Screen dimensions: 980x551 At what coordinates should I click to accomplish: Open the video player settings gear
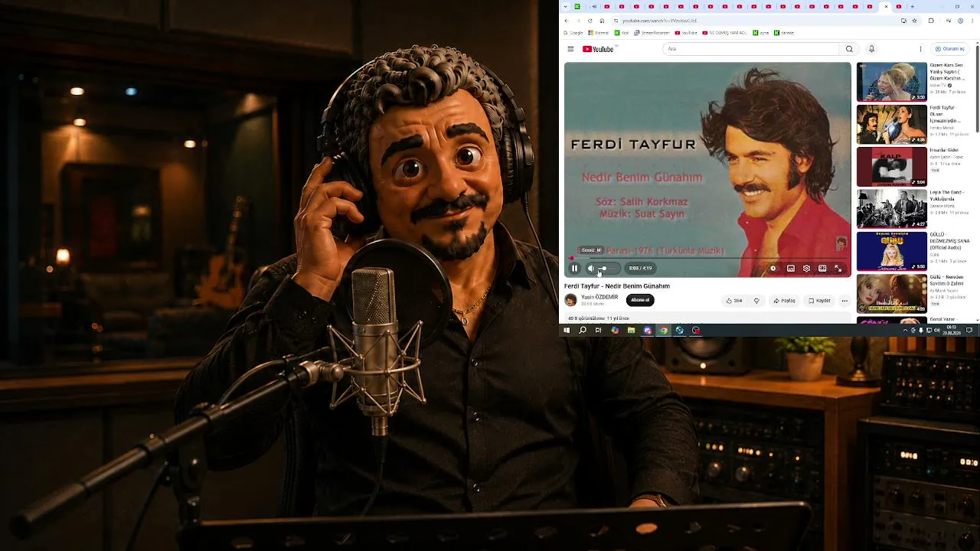[806, 269]
